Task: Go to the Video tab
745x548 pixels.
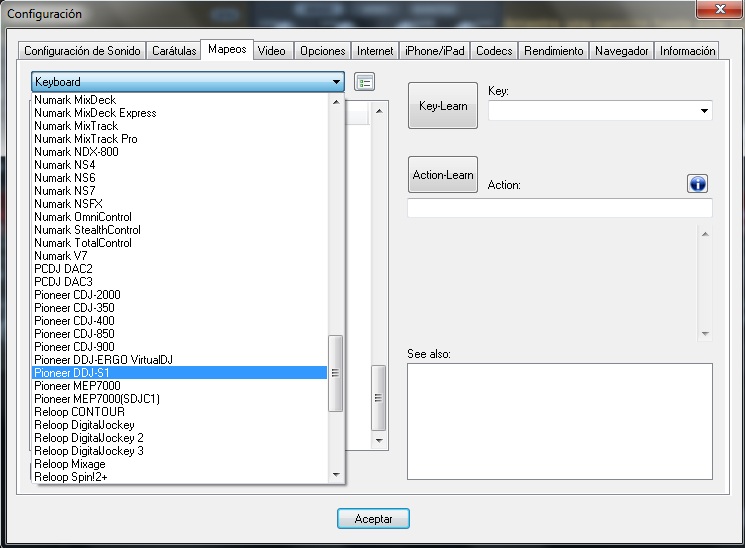Action: pyautogui.click(x=272, y=51)
